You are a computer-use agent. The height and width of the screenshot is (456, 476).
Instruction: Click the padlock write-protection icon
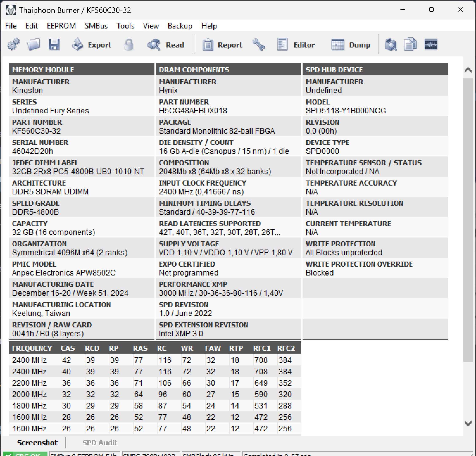click(x=129, y=45)
